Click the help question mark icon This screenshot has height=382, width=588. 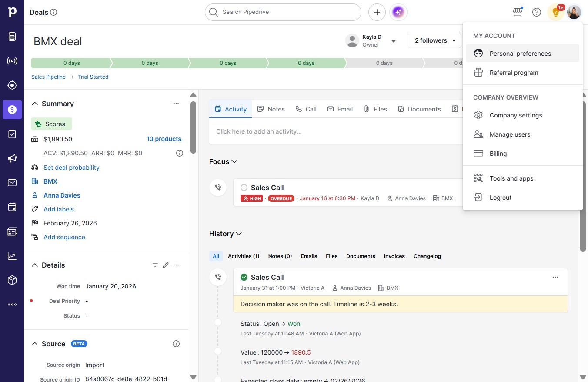pyautogui.click(x=537, y=12)
